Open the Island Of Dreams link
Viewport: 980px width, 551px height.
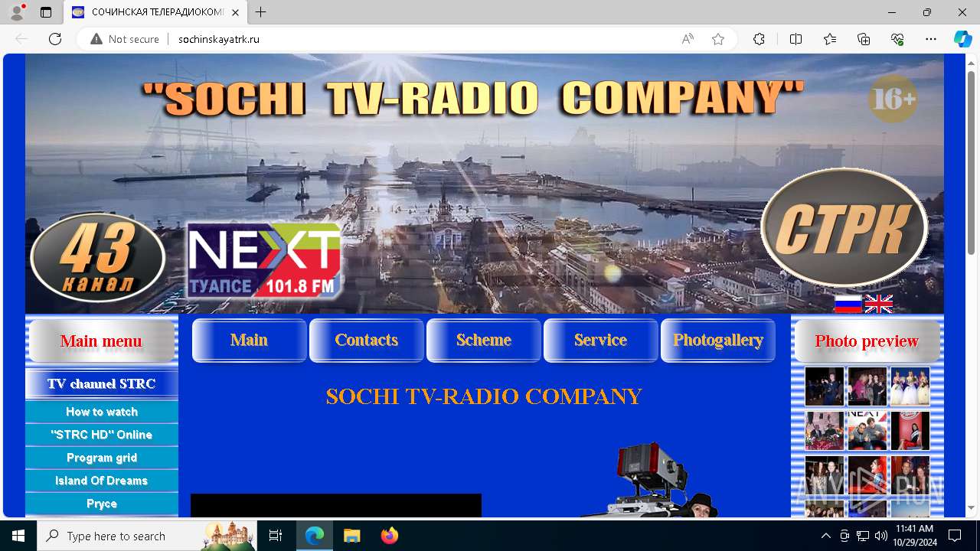tap(102, 481)
